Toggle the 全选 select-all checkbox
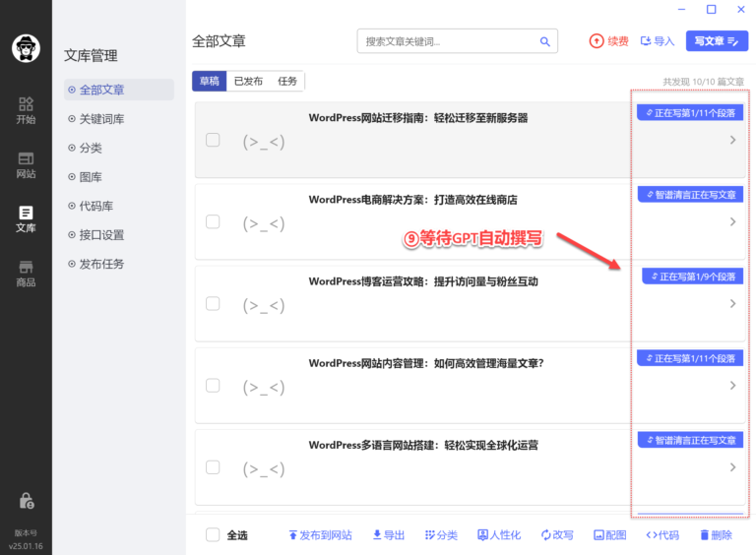This screenshot has width=756, height=555. tap(213, 535)
